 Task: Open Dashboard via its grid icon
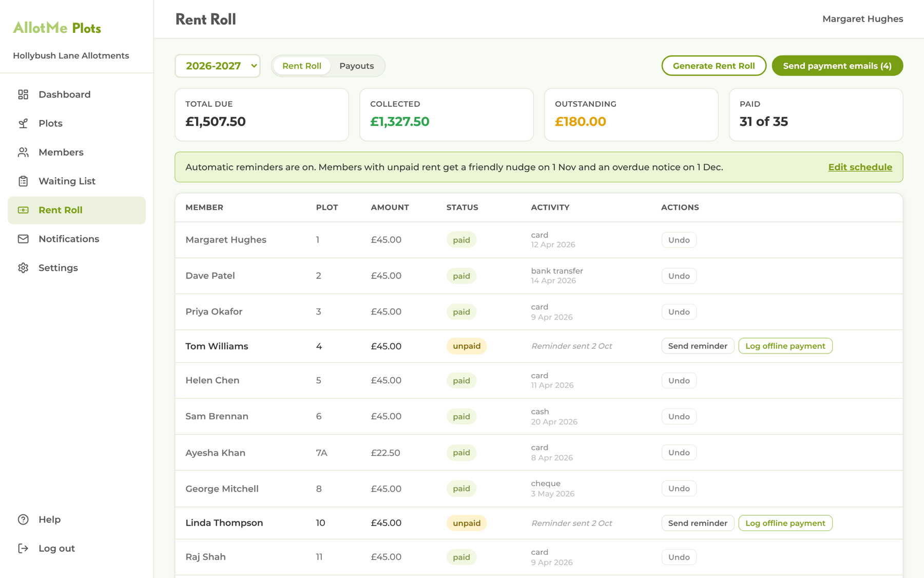[x=23, y=95]
